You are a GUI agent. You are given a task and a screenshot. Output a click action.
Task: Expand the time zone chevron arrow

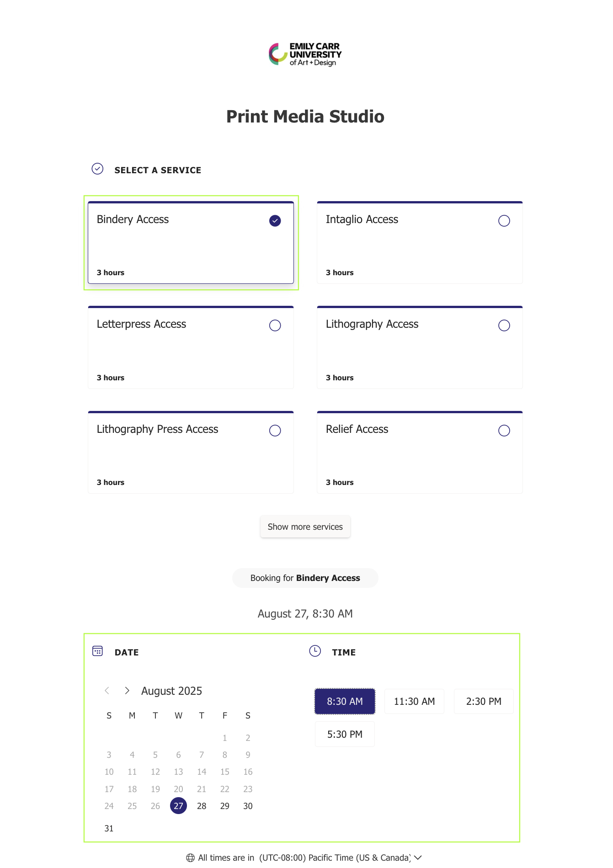pyautogui.click(x=418, y=857)
